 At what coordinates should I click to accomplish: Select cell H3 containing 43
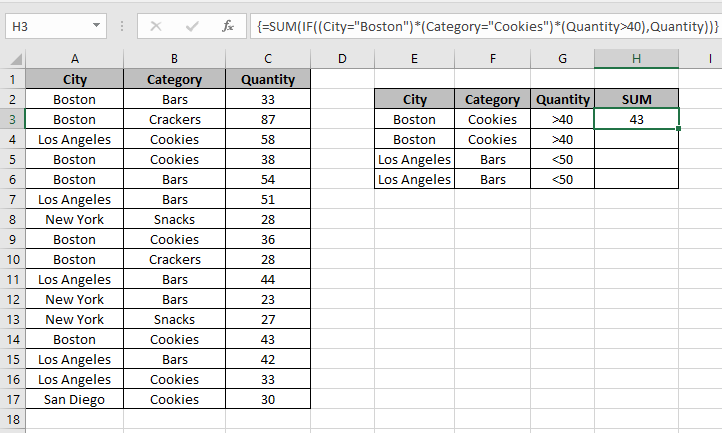pyautogui.click(x=636, y=119)
